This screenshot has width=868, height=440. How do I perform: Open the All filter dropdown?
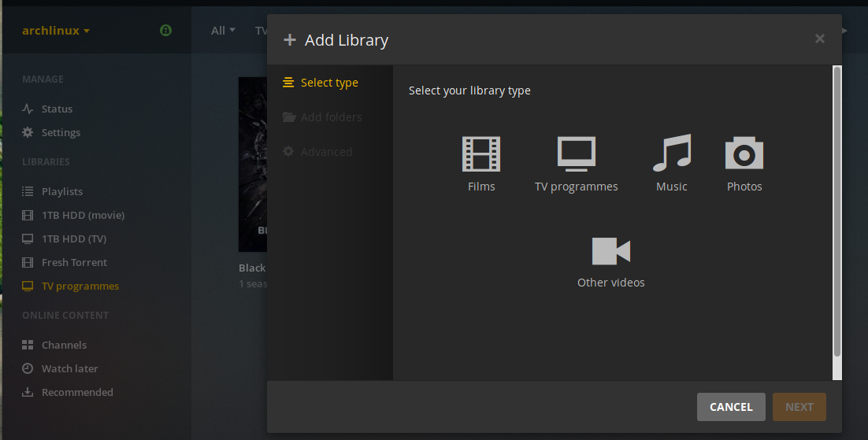(x=223, y=31)
